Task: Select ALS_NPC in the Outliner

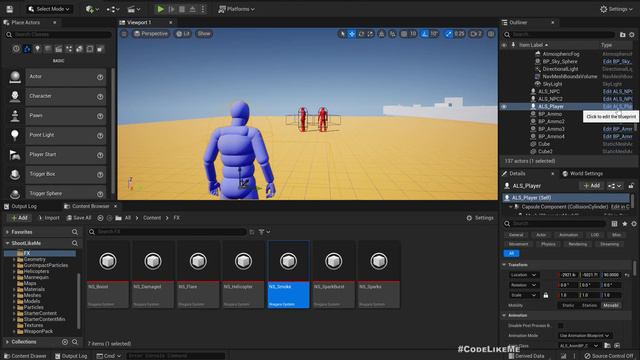Action: tap(549, 91)
